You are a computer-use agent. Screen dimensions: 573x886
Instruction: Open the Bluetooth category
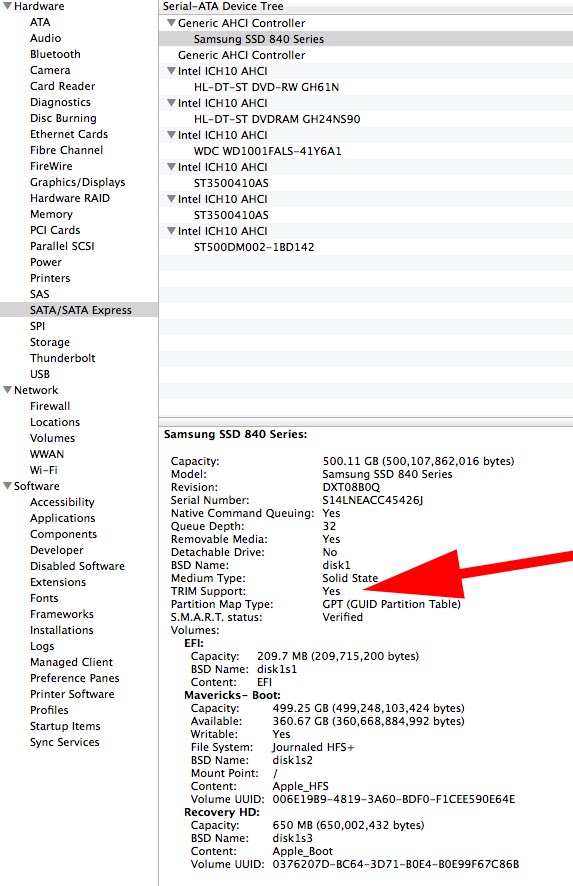[55, 54]
